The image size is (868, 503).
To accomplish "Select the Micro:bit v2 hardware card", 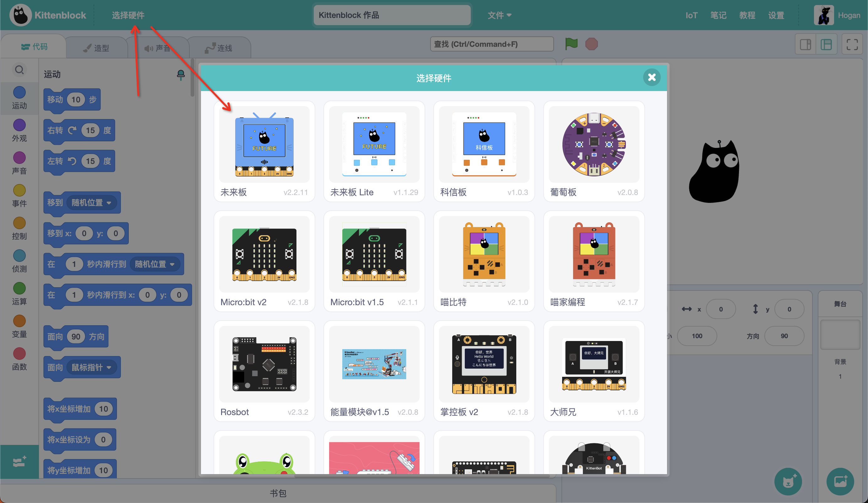I will tap(264, 261).
